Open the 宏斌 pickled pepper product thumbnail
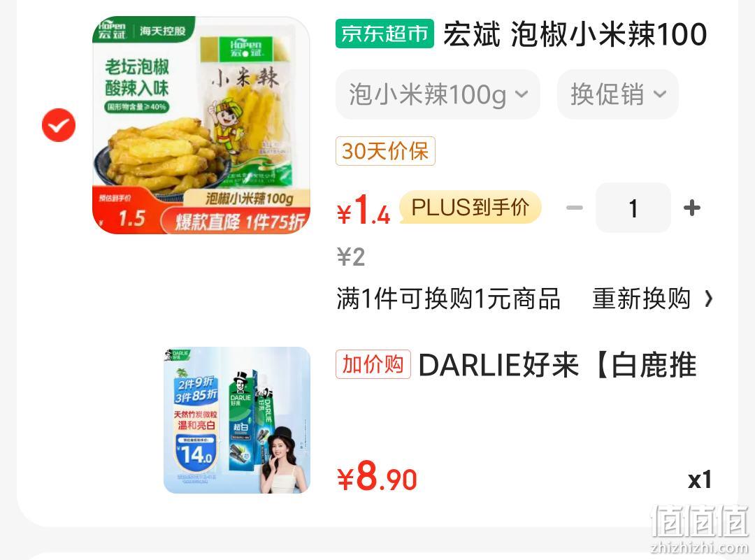 pos(201,125)
